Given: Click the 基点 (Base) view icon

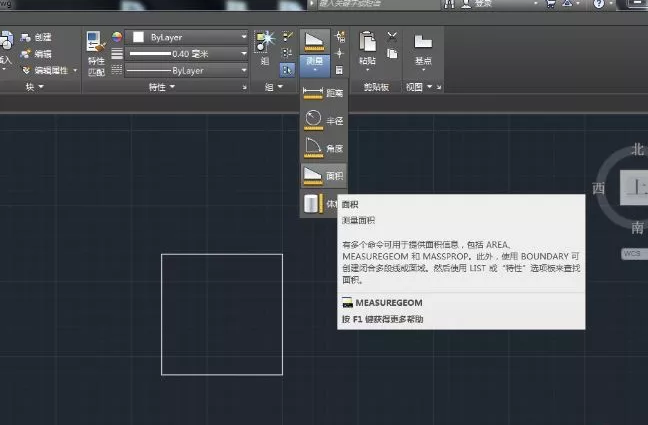Looking at the screenshot, I should (x=423, y=42).
